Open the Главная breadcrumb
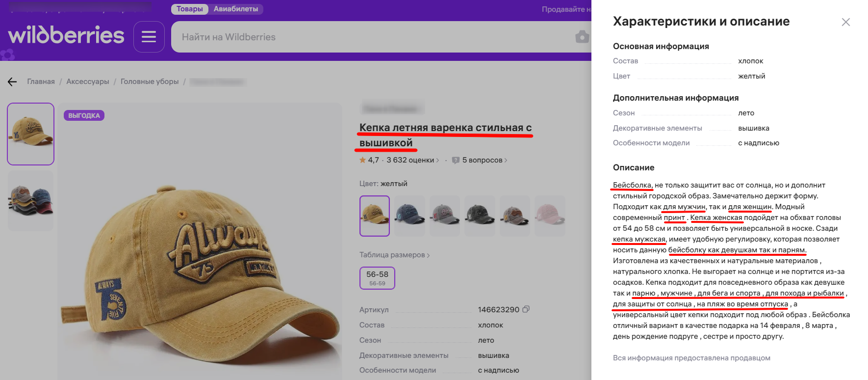Screen dimensions: 868x380 pyautogui.click(x=41, y=81)
